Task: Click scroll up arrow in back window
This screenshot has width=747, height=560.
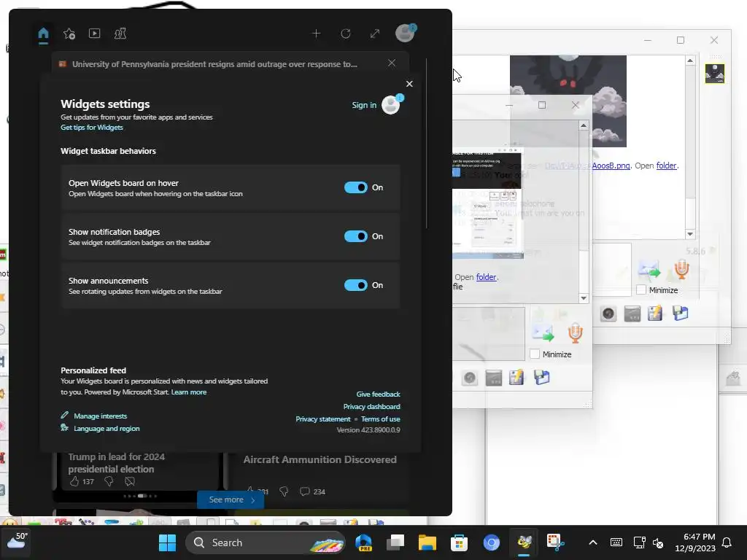Action: [690, 61]
